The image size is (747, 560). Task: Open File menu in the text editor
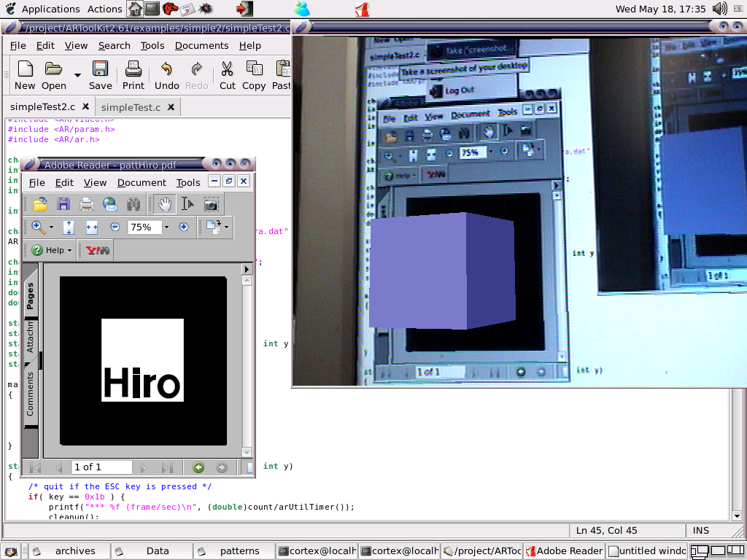18,46
